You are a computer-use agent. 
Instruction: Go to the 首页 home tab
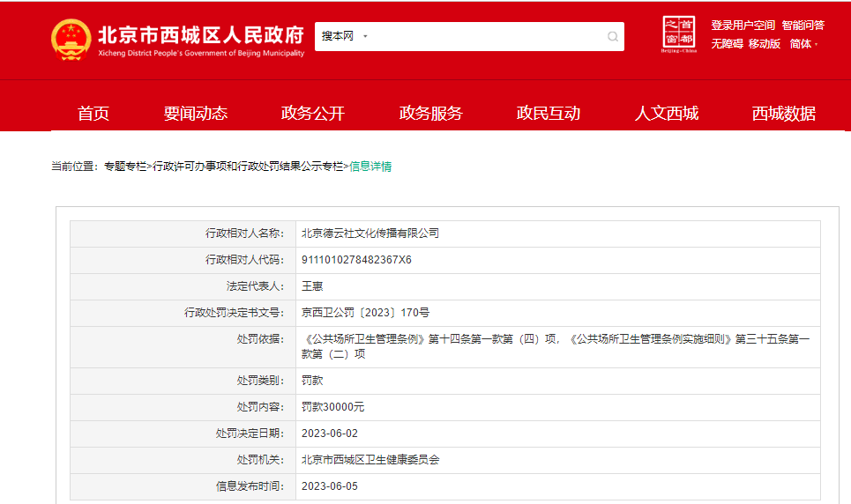(93, 114)
